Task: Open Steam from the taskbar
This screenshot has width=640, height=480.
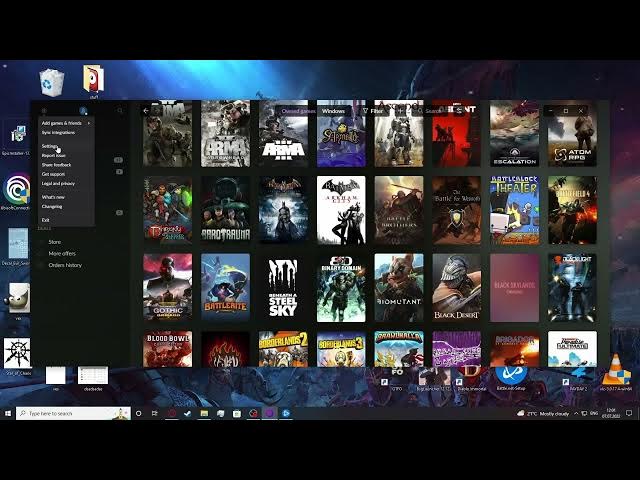Action: point(187,413)
